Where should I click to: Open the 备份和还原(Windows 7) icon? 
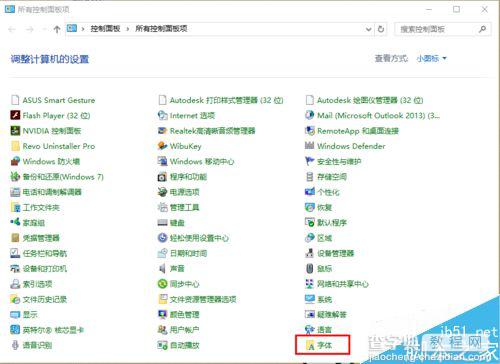pos(15,177)
